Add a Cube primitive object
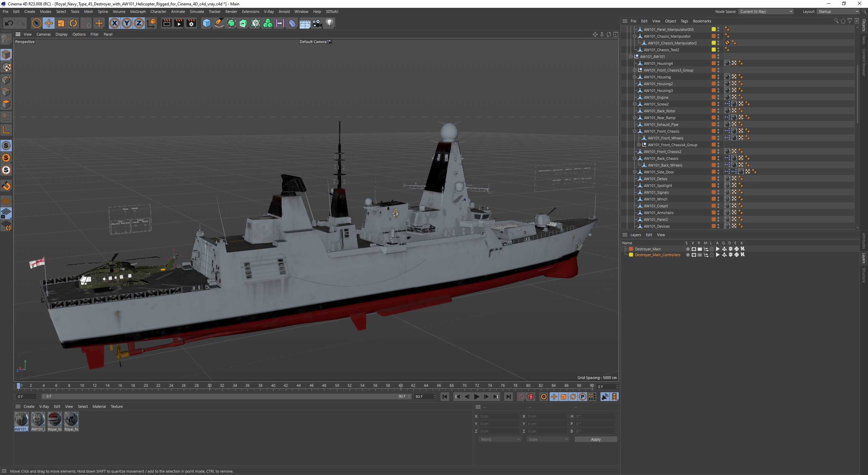Viewport: 868px width, 475px height. pos(206,23)
